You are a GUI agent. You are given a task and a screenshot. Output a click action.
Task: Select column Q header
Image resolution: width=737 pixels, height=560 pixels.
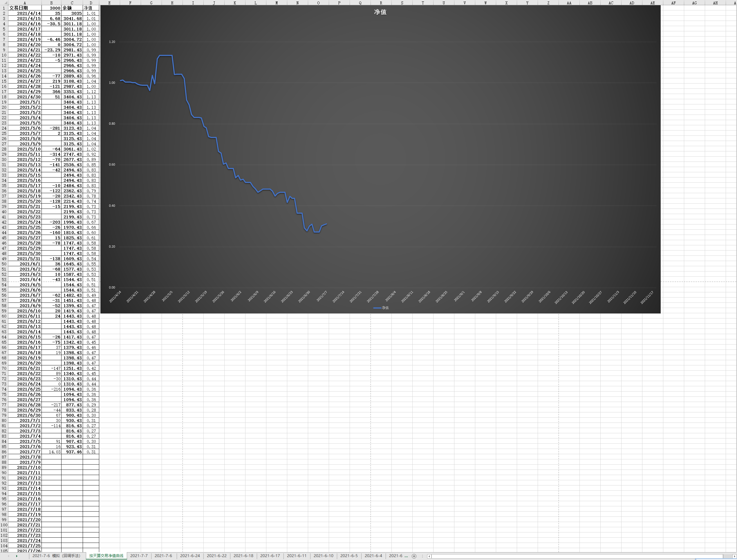[x=360, y=3]
